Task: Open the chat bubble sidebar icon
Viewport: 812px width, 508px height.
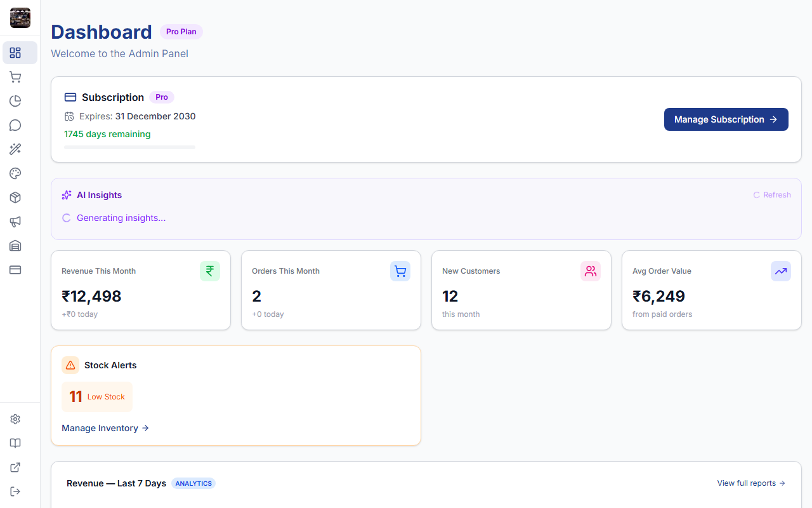Action: 15,125
